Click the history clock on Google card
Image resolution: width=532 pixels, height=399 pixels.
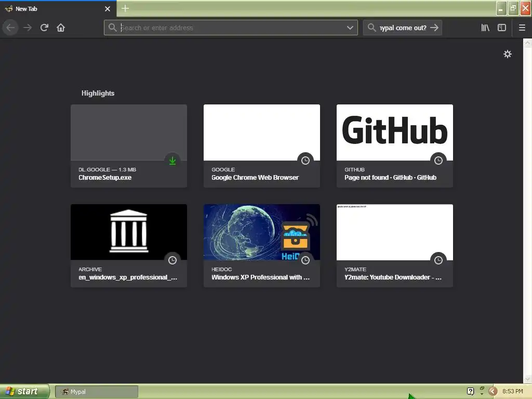[x=305, y=161]
